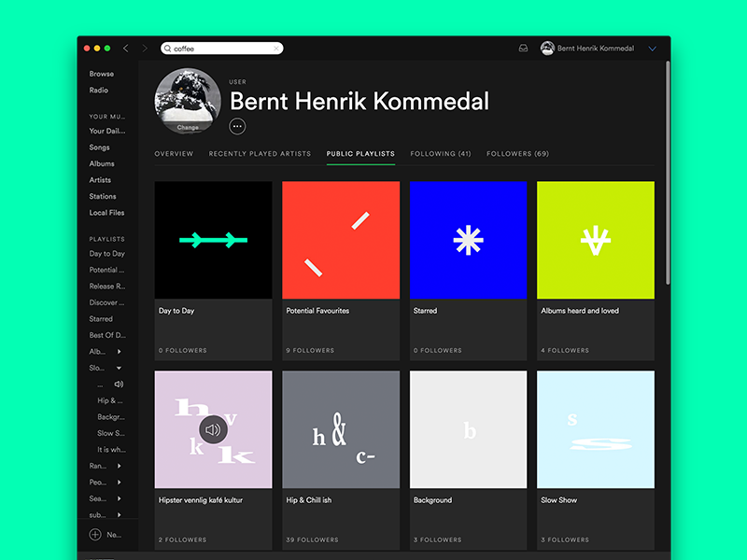Expand the Peo... folder arrow

point(120,482)
